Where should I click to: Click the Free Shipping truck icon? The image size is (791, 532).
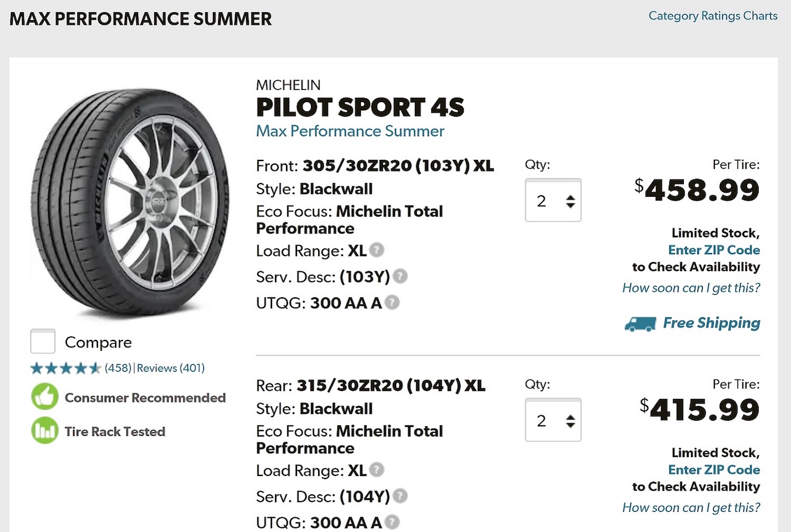pos(640,323)
